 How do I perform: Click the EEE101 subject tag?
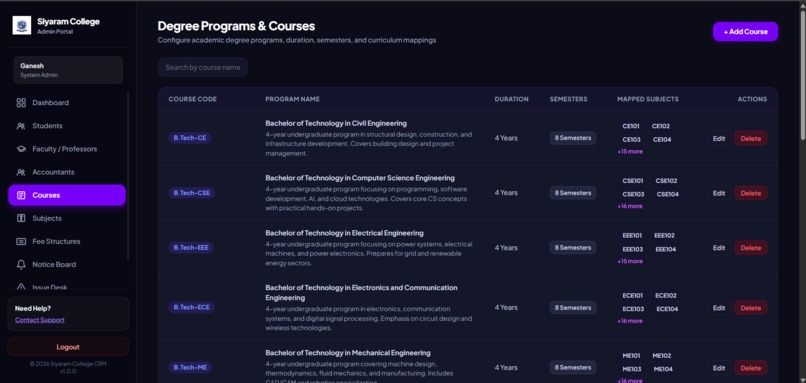click(632, 236)
